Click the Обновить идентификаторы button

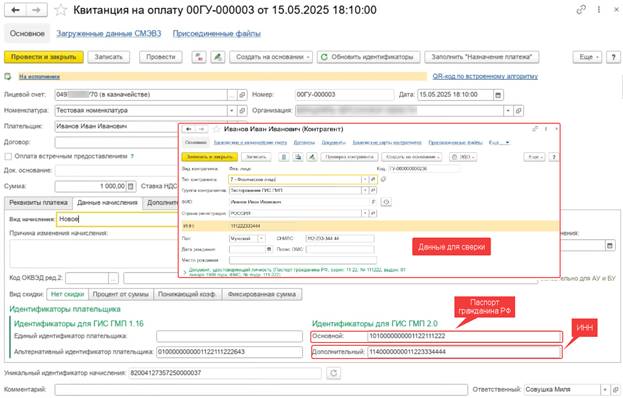[368, 57]
